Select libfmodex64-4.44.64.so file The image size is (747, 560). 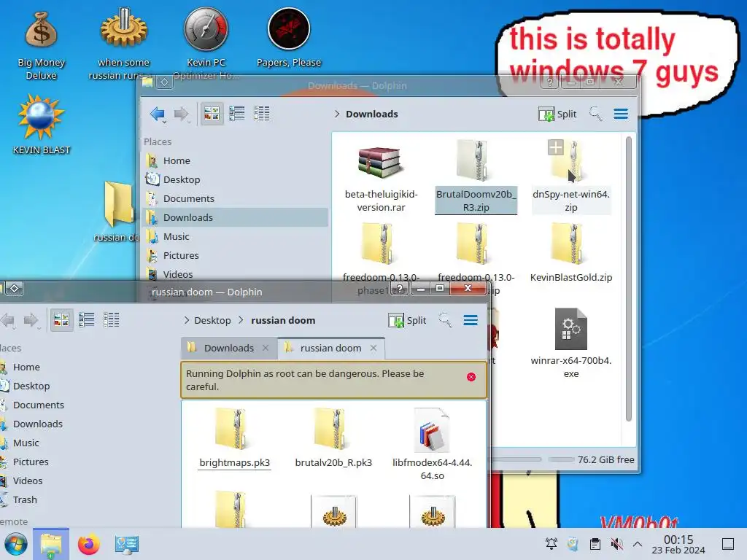(432, 445)
